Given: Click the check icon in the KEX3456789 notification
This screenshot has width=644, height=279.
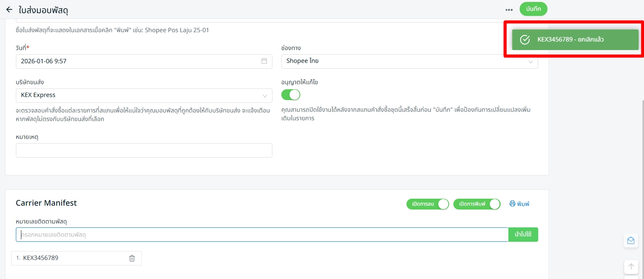Looking at the screenshot, I should tap(525, 40).
